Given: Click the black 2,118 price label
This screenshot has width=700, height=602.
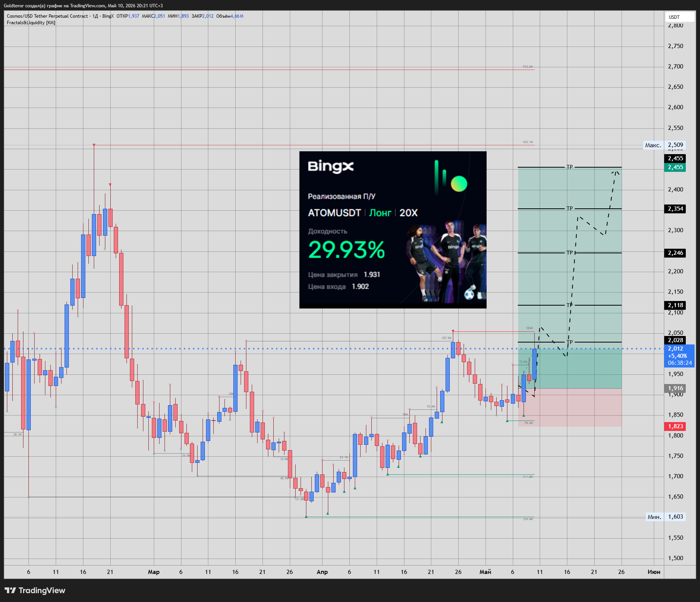Looking at the screenshot, I should point(675,305).
